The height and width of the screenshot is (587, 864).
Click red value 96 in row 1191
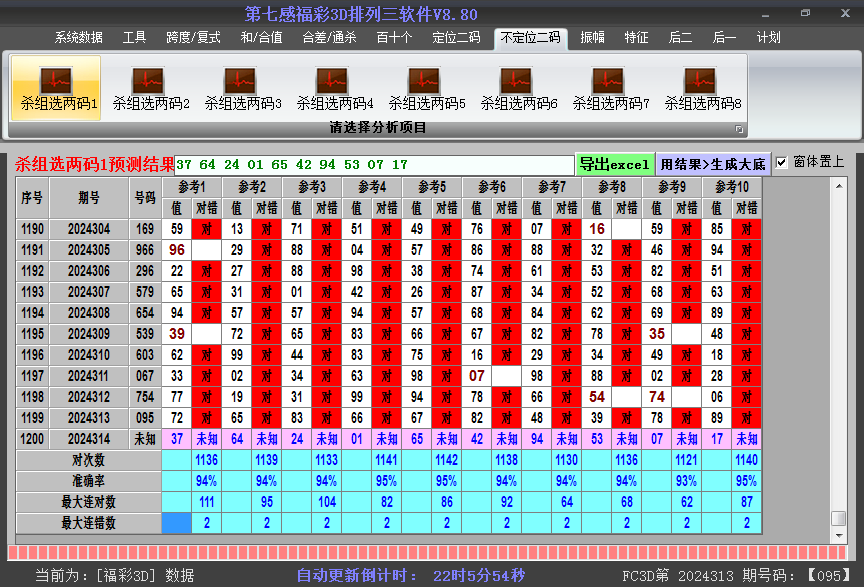[x=177, y=250]
